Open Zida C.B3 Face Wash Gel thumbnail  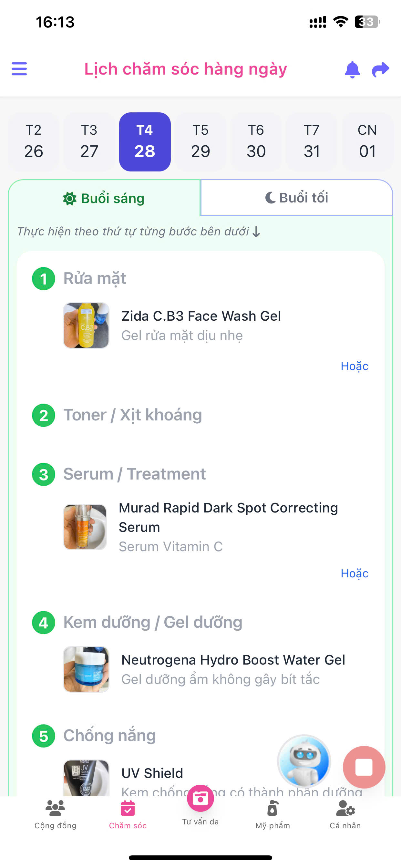tap(86, 325)
